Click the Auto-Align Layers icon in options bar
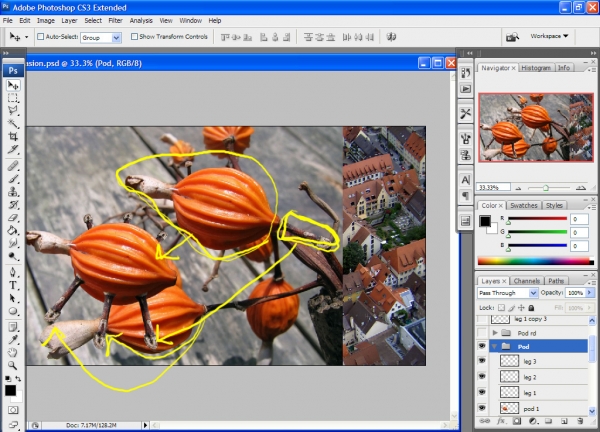 (391, 37)
